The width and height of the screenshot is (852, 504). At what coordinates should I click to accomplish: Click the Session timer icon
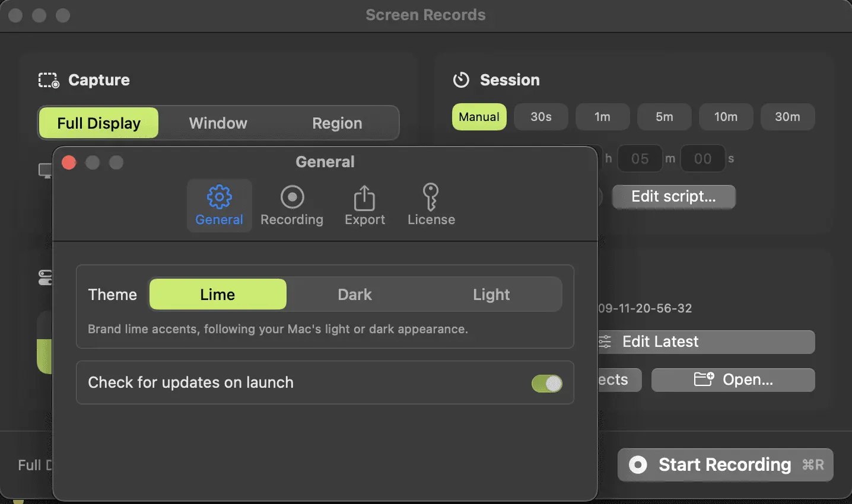click(x=461, y=80)
